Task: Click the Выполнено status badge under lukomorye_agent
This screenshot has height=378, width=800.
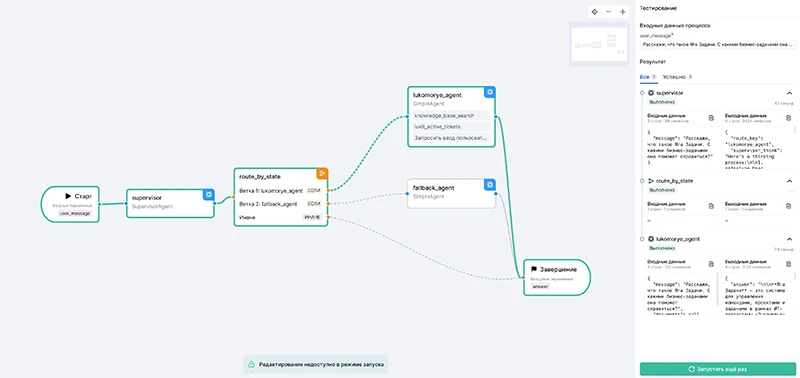Action: point(661,248)
